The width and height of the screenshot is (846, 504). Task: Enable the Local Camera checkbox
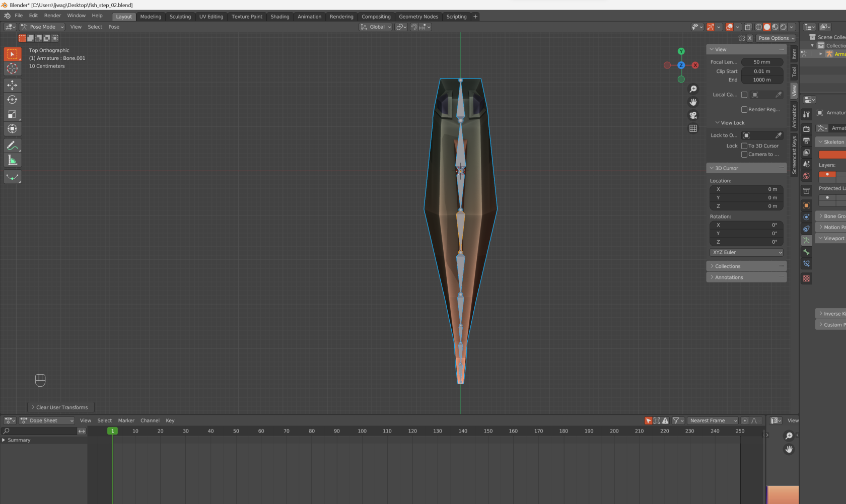coord(744,95)
